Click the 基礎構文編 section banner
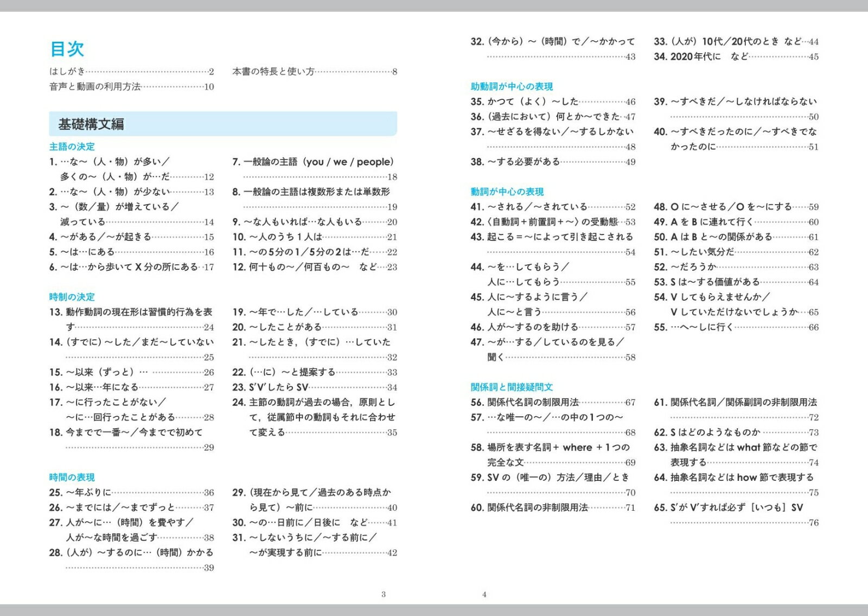Screen dimensions: 868x616 coord(222,124)
